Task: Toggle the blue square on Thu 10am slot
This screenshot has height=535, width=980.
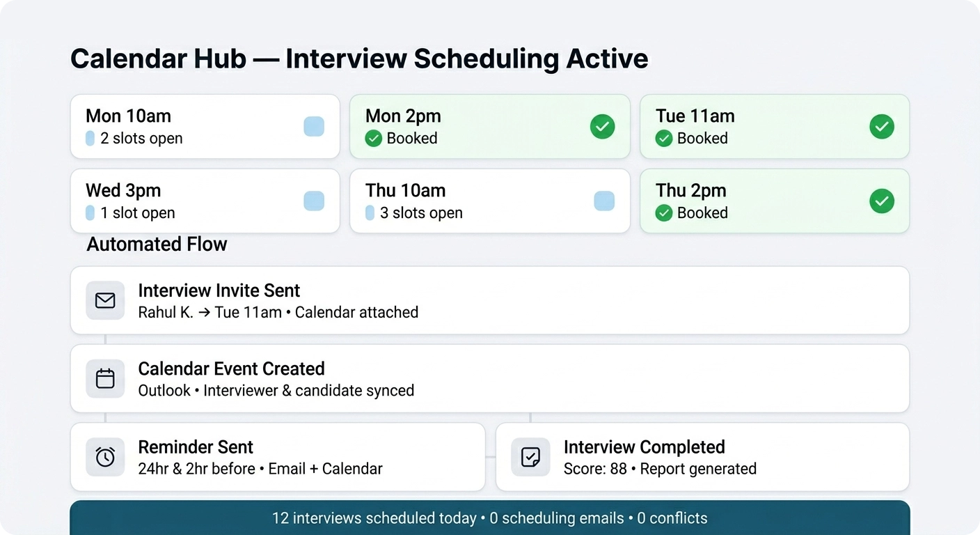Action: pos(604,201)
